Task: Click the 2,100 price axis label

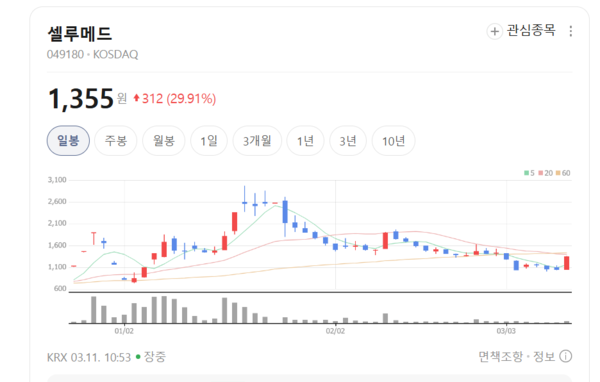Action: tap(57, 223)
